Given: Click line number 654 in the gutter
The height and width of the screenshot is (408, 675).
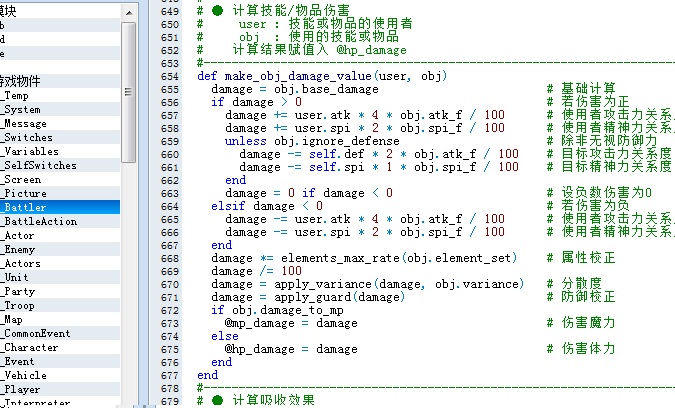Looking at the screenshot, I should [x=170, y=77].
